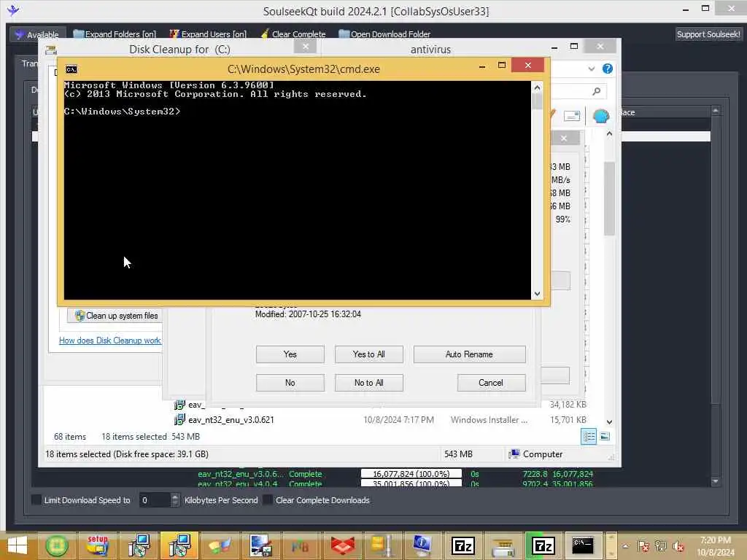Click Soulseek transfers scroll-down arrow
The image size is (747, 560).
tap(715, 481)
